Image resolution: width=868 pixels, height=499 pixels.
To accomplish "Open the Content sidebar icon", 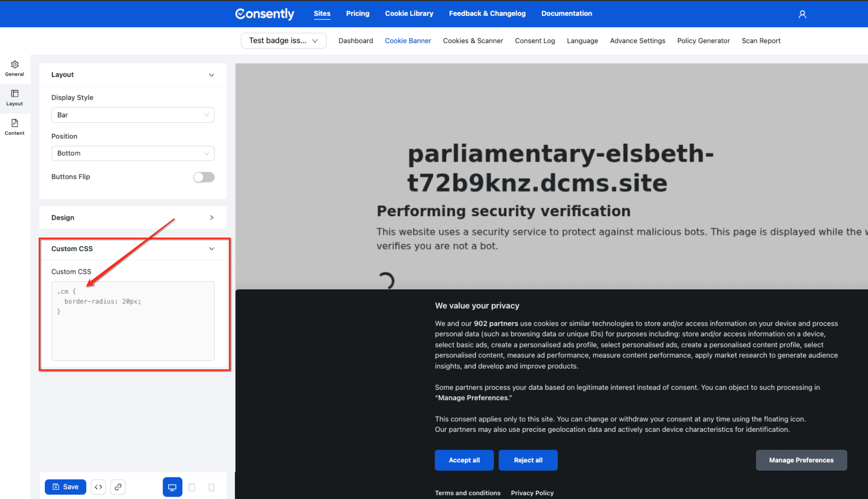I will 14,127.
